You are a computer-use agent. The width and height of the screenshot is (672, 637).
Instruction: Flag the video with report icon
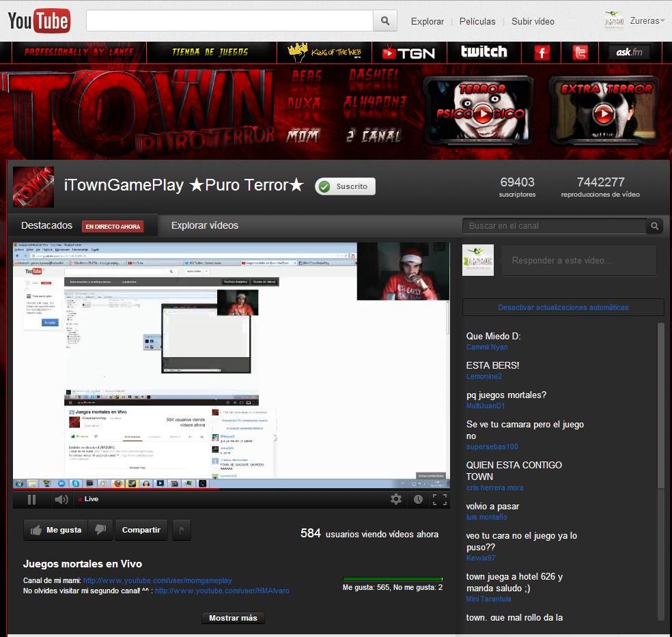182,530
